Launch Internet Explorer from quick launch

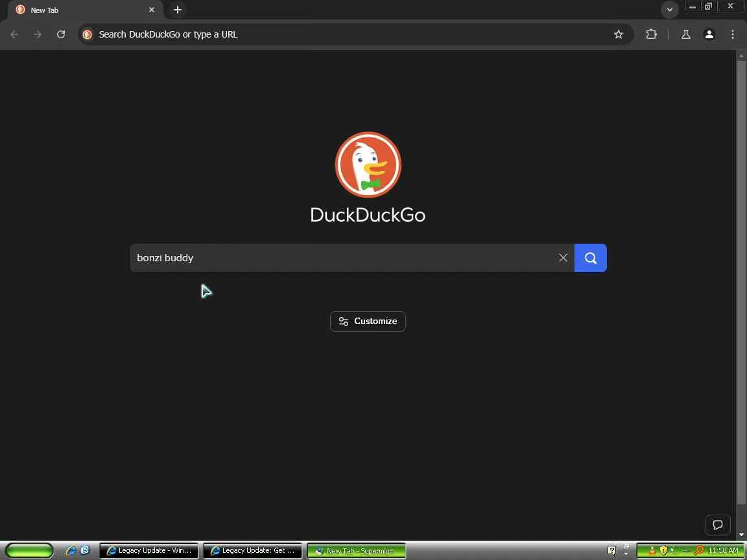pyautogui.click(x=71, y=550)
